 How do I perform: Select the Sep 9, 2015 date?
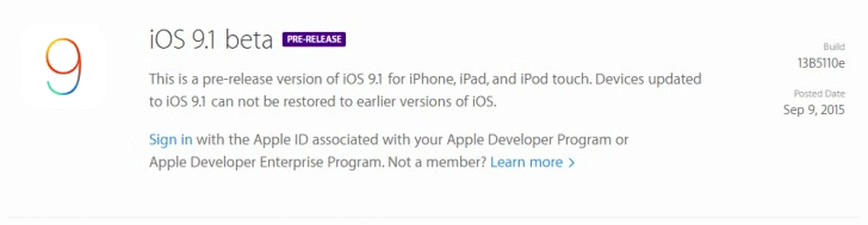(x=814, y=110)
